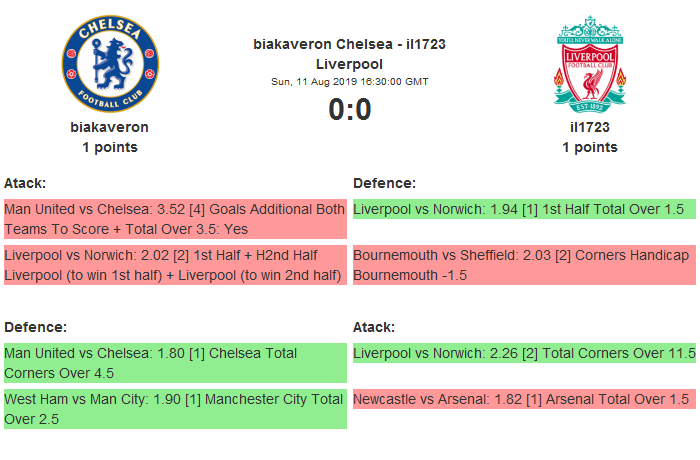This screenshot has width=700, height=460.
Task: Open il1723 player name under Liverpool
Action: coord(590,127)
